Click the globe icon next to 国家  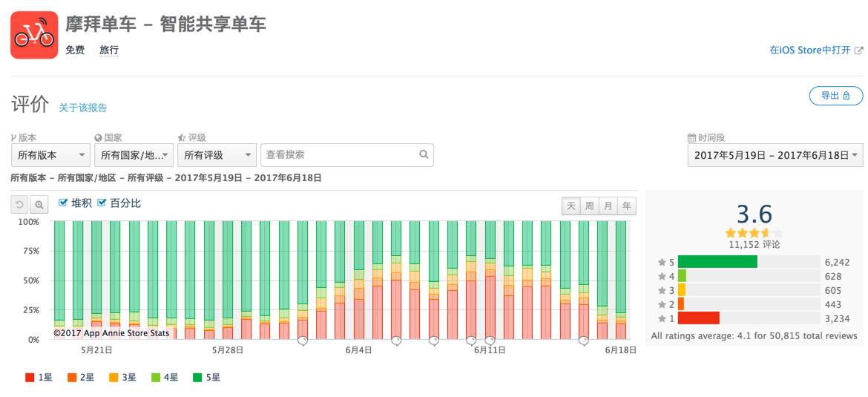(98, 138)
